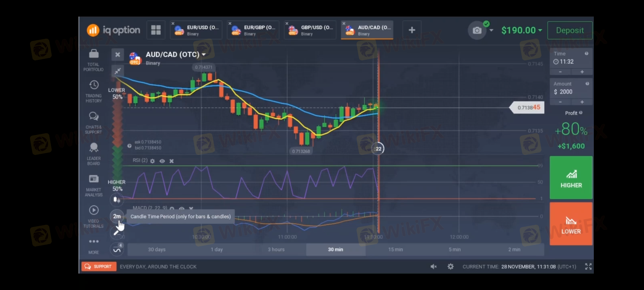Open MACD indicator settings gear
Image resolution: width=644 pixels, height=290 pixels.
(x=172, y=208)
